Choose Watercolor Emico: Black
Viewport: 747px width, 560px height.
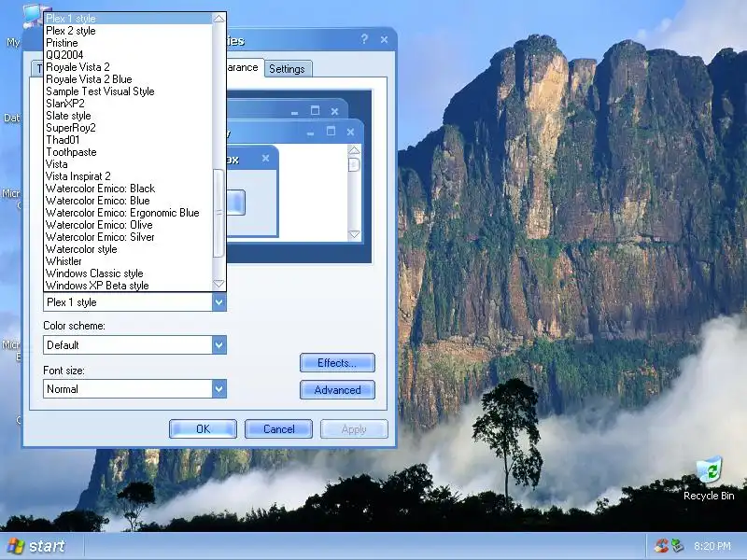point(128,189)
